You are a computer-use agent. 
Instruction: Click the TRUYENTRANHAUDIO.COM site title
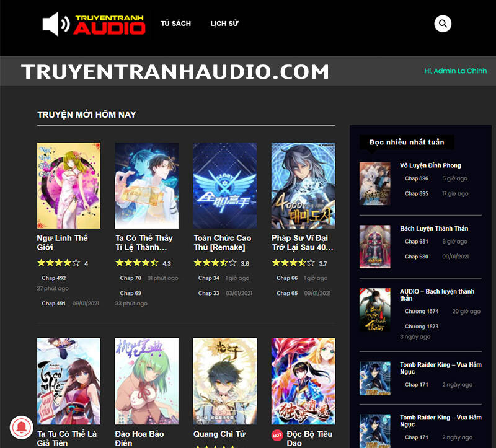[176, 72]
